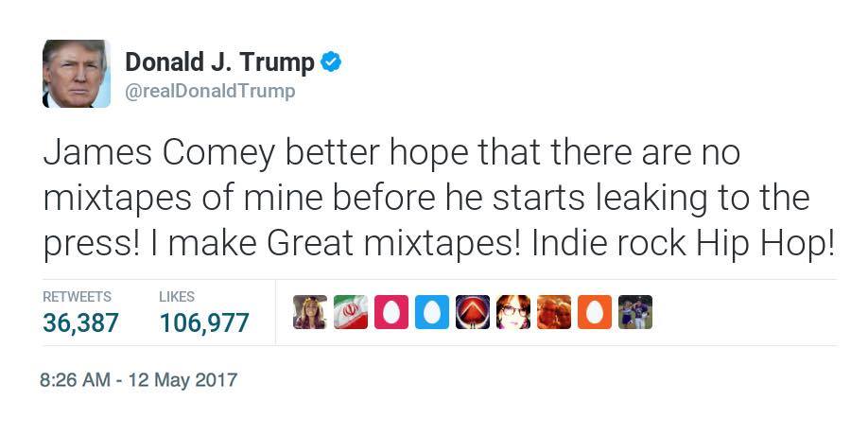This screenshot has width=868, height=435.
Task: Open the woman with glasses avatar
Action: tap(513, 312)
